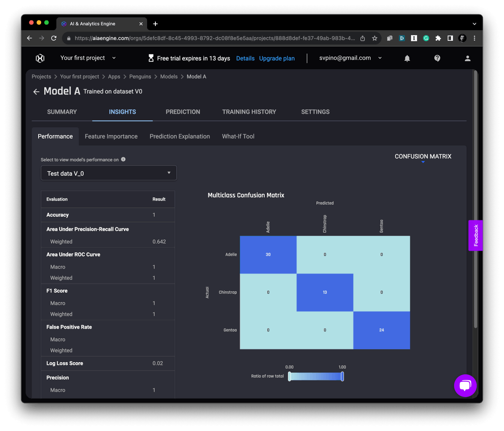Open the browser tab search chevron
Viewport: 504px width, 431px height.
[x=474, y=24]
